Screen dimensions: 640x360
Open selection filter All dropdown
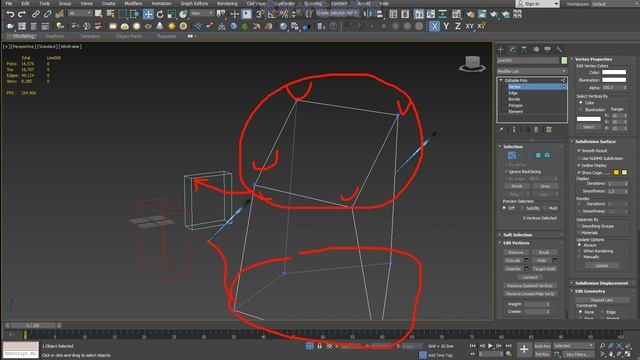pyautogui.click(x=80, y=13)
